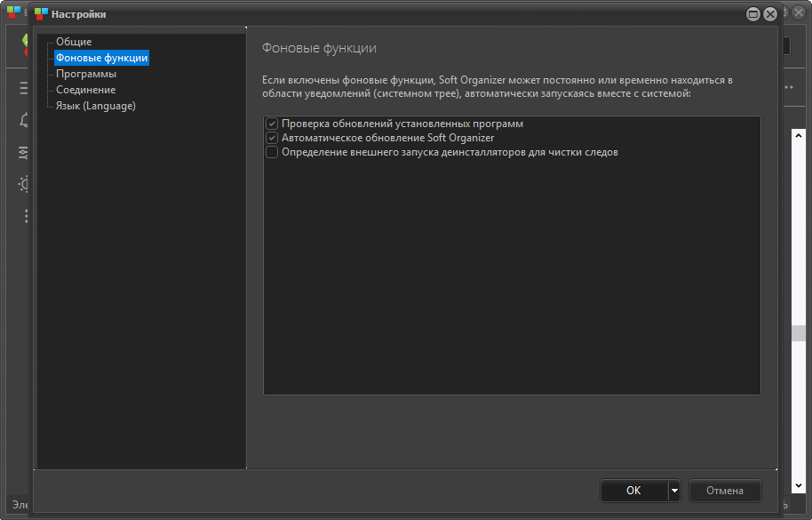
Task: Click the Фоновые функции heading text
Action: (x=319, y=48)
